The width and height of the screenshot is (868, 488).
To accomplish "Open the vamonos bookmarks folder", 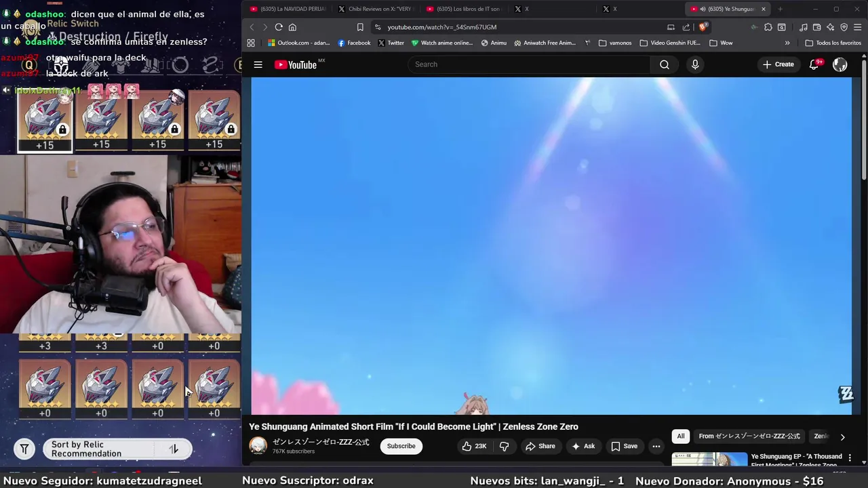I will 615,43.
